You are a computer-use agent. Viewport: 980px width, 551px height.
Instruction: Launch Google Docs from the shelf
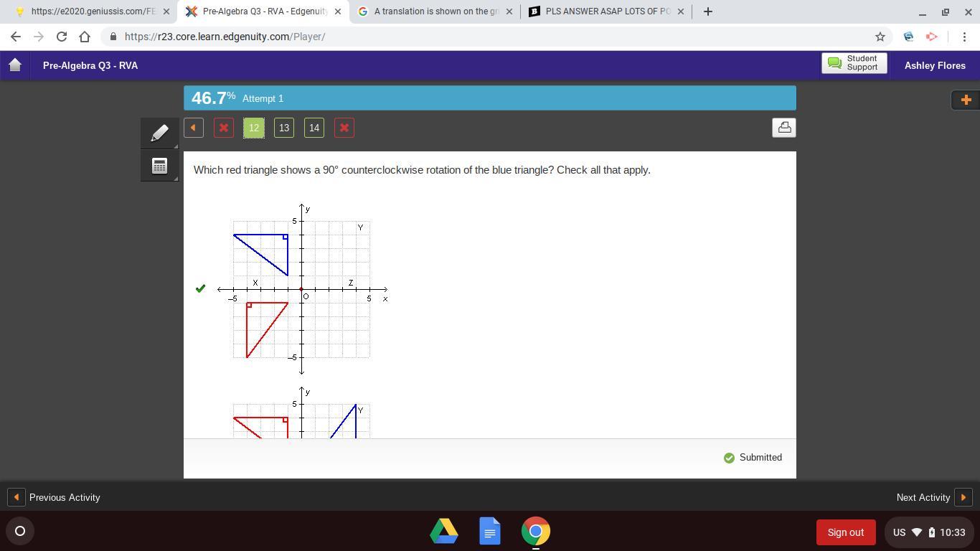[x=490, y=531]
